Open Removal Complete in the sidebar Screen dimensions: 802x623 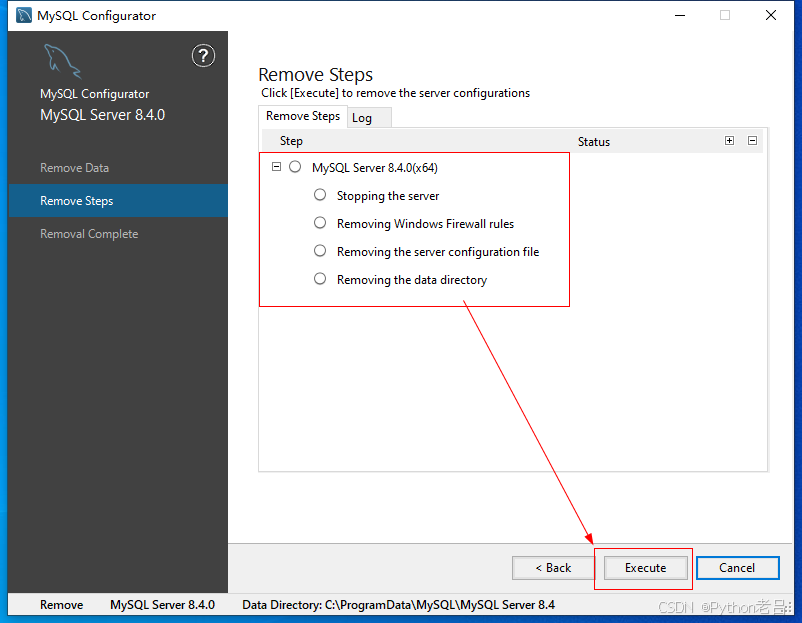pos(89,234)
